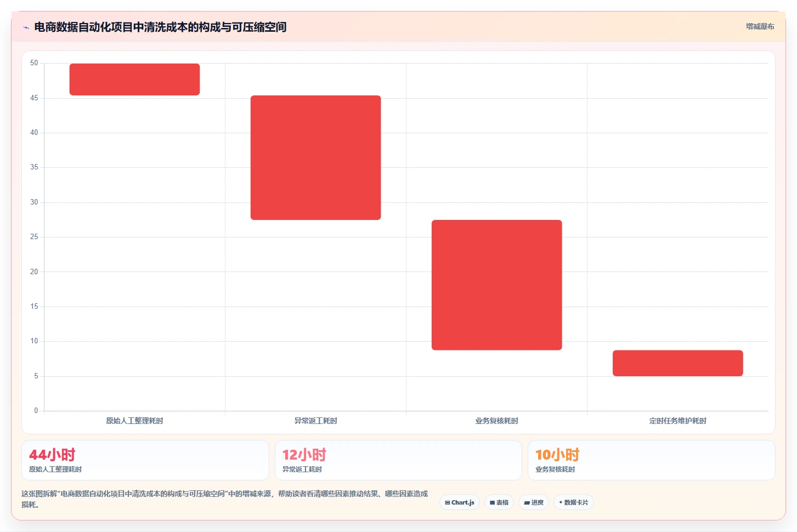The height and width of the screenshot is (532, 797).
Task: Click the 原始人工整理耗时 waterfall bar
Action: tap(134, 80)
